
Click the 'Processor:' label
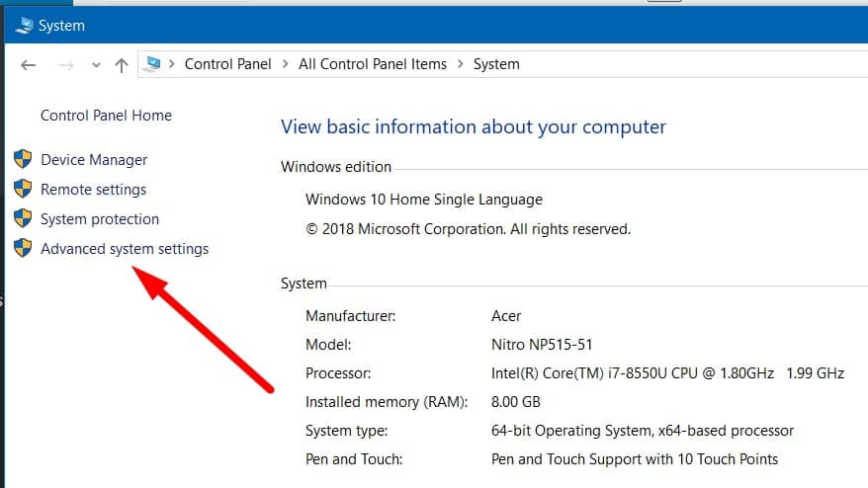tap(338, 373)
